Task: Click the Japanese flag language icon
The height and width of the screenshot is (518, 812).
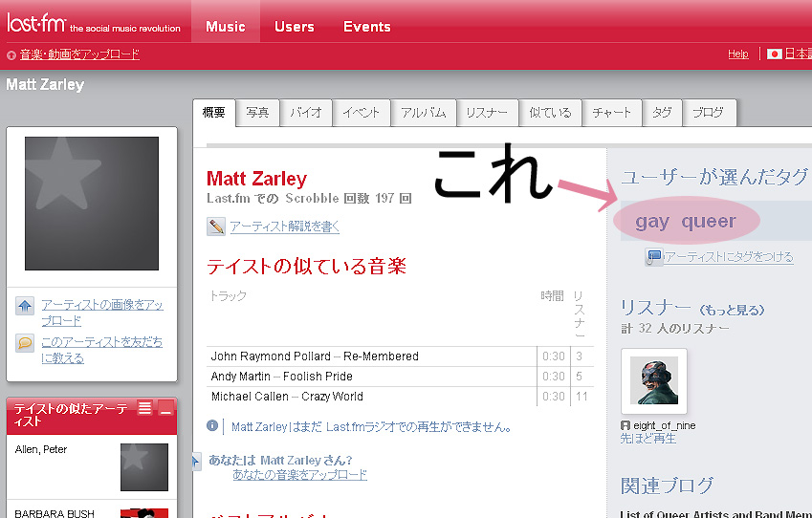Action: tap(774, 54)
